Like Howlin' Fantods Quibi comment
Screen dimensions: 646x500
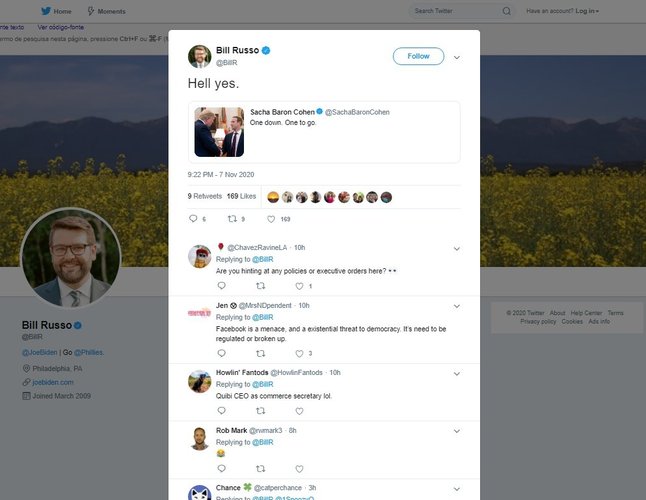(299, 411)
